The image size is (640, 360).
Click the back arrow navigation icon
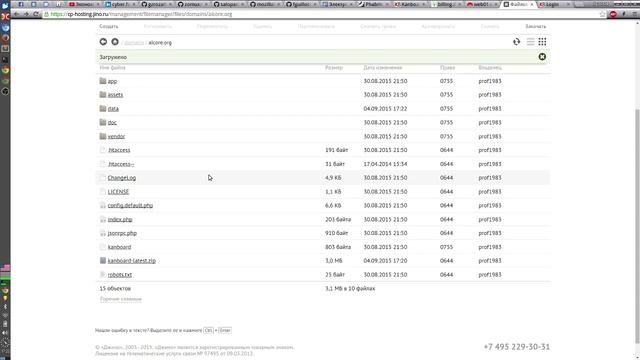(103, 42)
